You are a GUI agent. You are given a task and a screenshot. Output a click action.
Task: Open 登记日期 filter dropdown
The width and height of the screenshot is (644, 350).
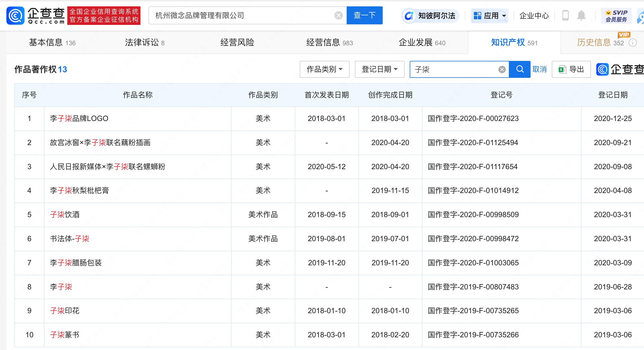380,69
